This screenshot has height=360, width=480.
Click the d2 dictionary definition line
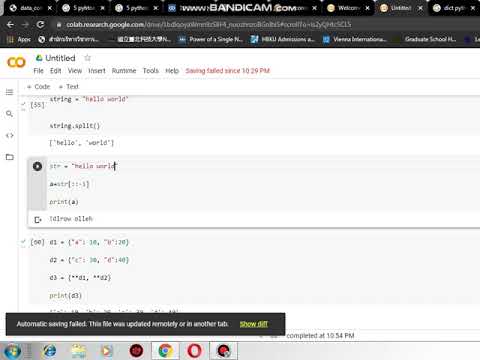[x=89, y=260]
